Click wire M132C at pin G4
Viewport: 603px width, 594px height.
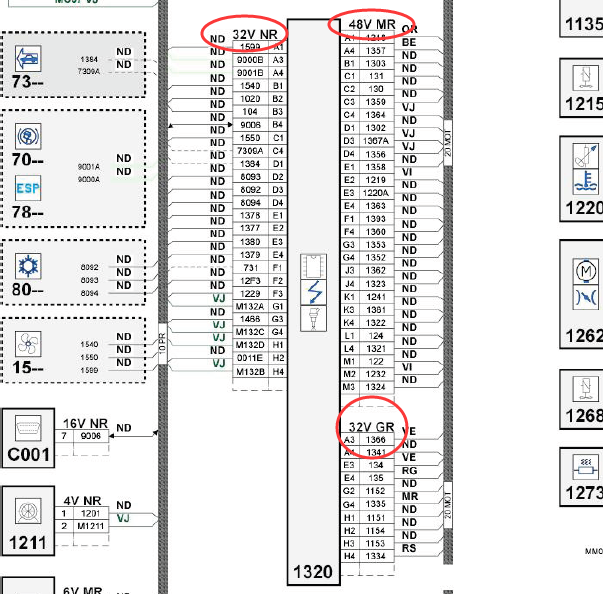click(250, 332)
